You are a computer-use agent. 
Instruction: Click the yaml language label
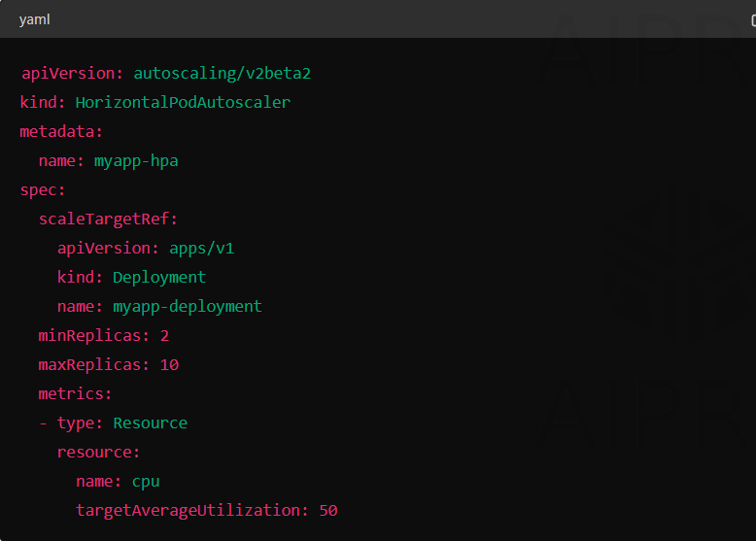pyautogui.click(x=34, y=20)
